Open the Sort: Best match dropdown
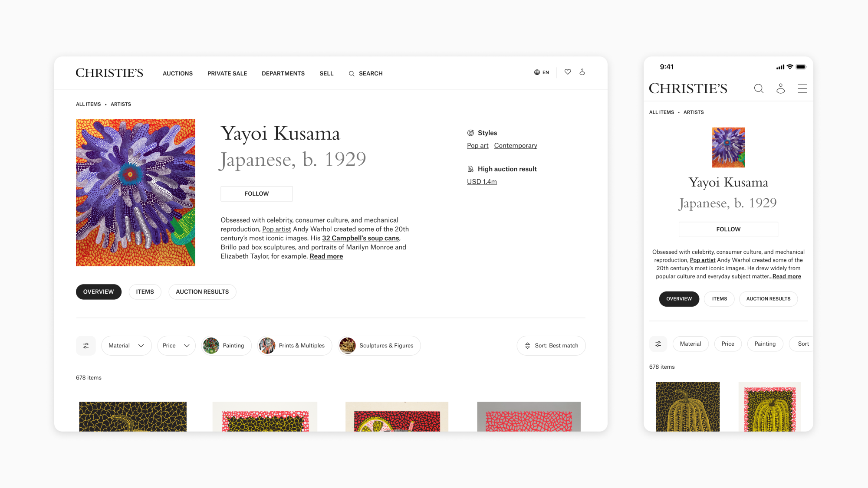868x488 pixels. click(x=551, y=346)
